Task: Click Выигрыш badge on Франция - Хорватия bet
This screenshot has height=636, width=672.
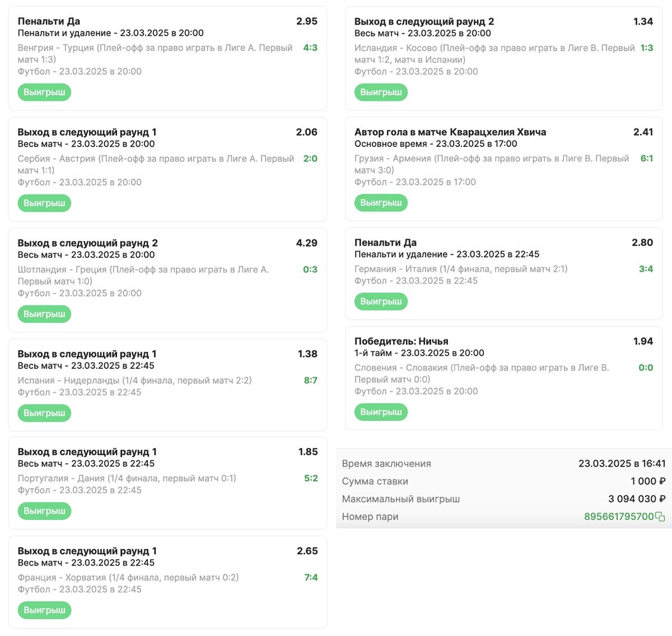Action: pyautogui.click(x=44, y=610)
